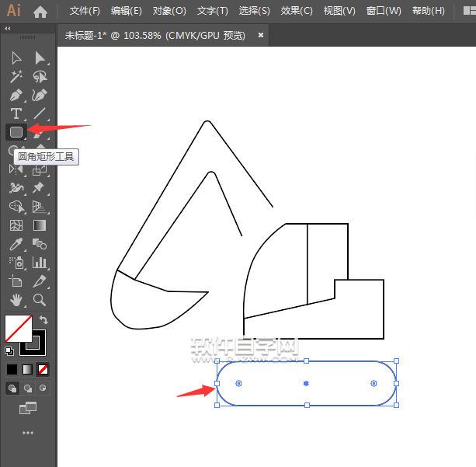Open the 效果(C) menu
The image size is (476, 467).
[297, 11]
